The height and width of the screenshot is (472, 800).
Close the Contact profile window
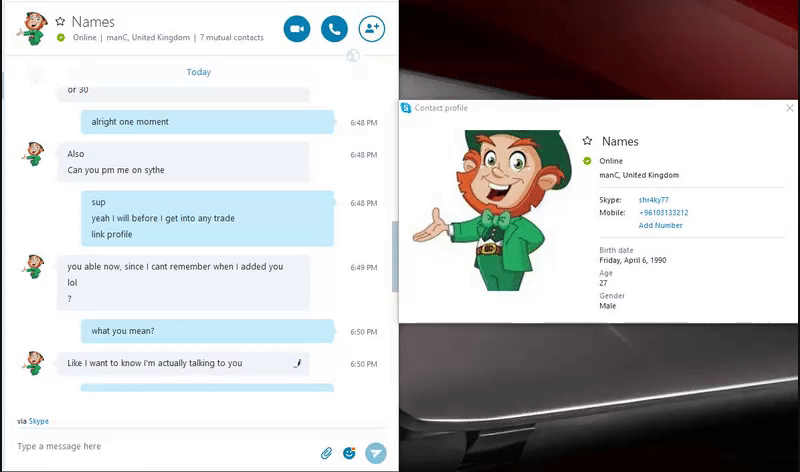(x=790, y=108)
